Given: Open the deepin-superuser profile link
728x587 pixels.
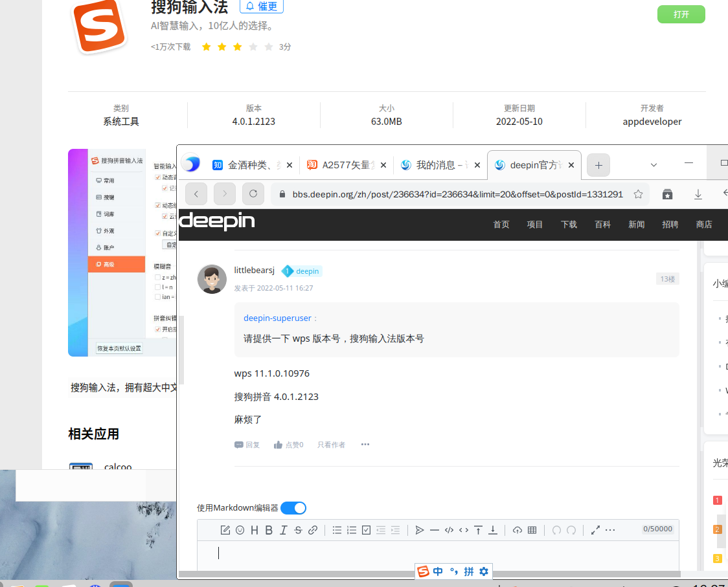Looking at the screenshot, I should 277,318.
